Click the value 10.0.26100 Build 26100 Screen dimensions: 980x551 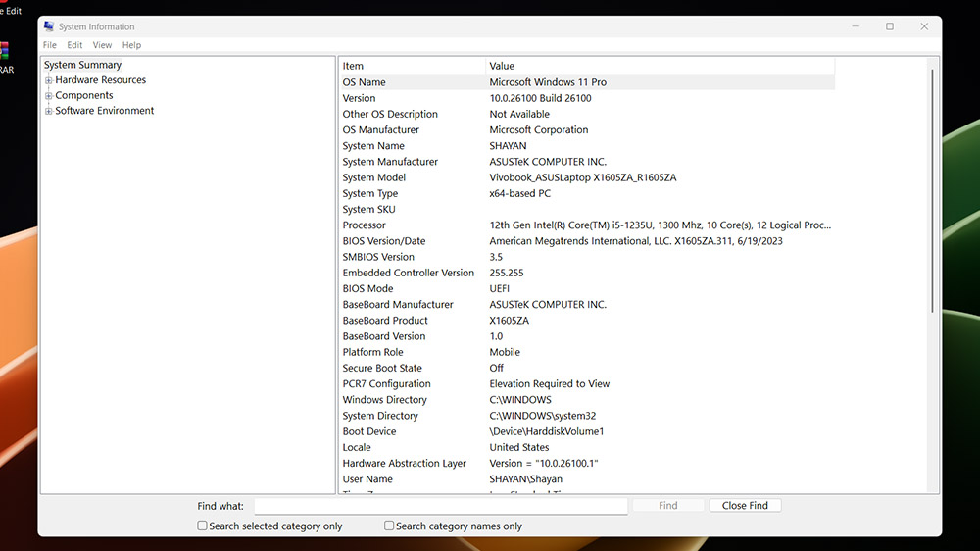pyautogui.click(x=540, y=98)
